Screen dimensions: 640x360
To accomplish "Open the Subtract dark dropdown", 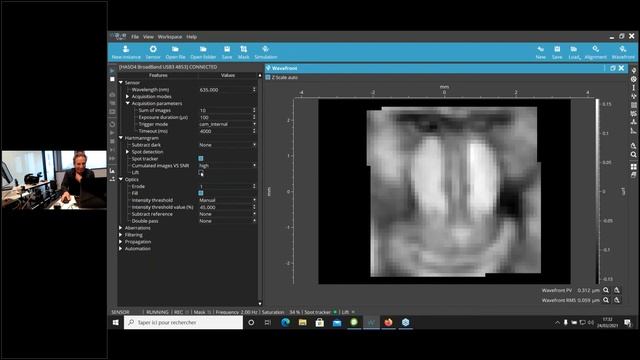I will [x=227, y=145].
